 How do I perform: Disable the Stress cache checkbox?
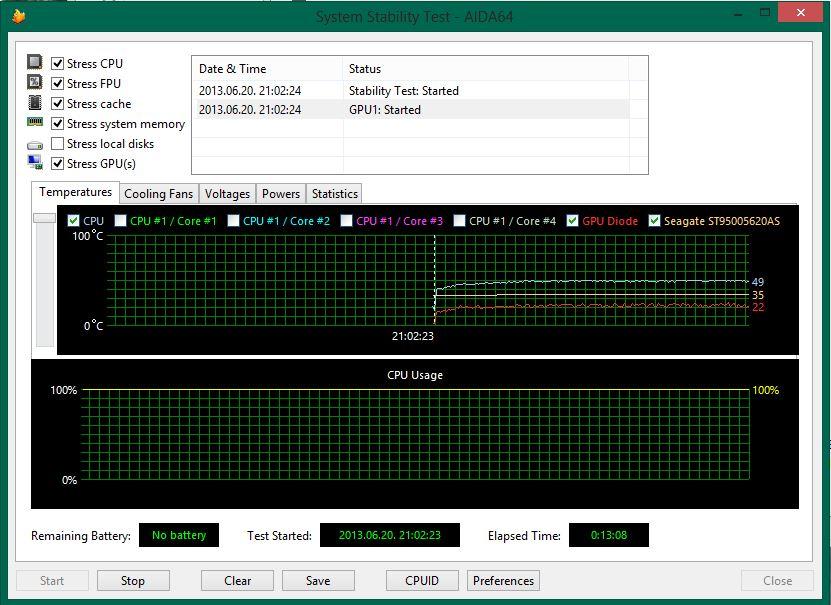[57, 104]
